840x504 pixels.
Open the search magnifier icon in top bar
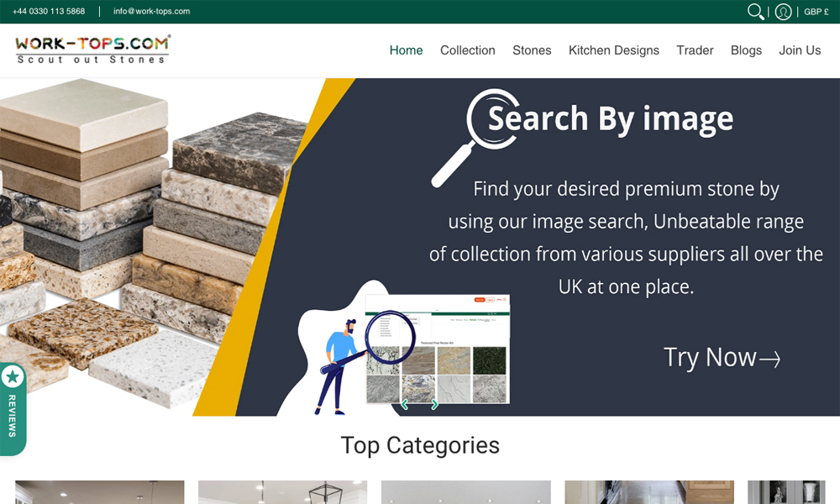click(x=755, y=12)
